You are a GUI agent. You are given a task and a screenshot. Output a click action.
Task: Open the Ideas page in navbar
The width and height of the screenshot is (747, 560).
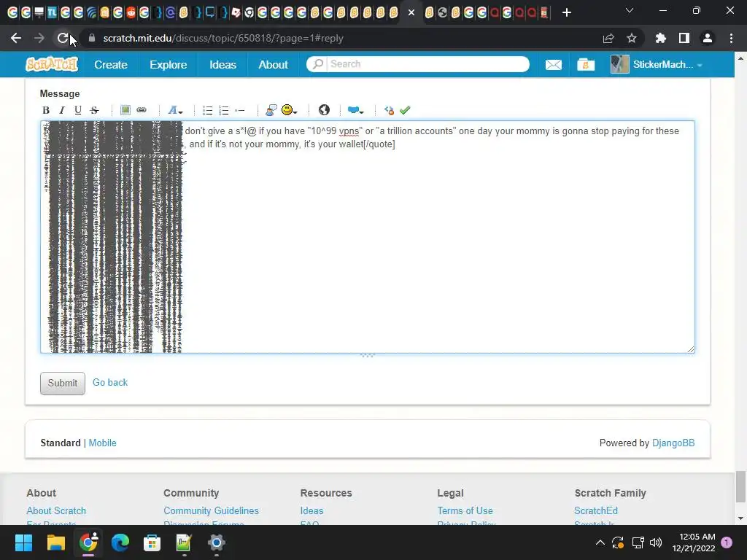click(x=222, y=64)
